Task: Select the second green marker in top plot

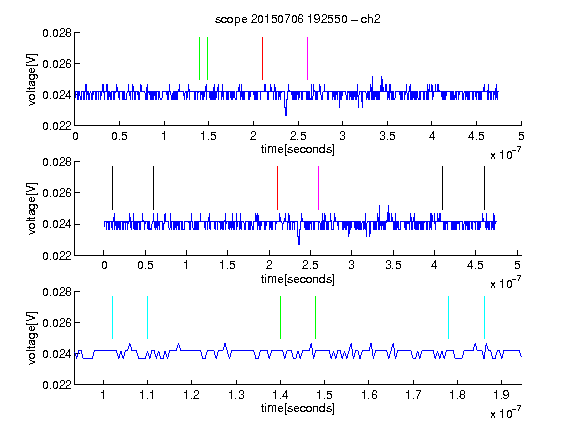Action: (x=208, y=58)
